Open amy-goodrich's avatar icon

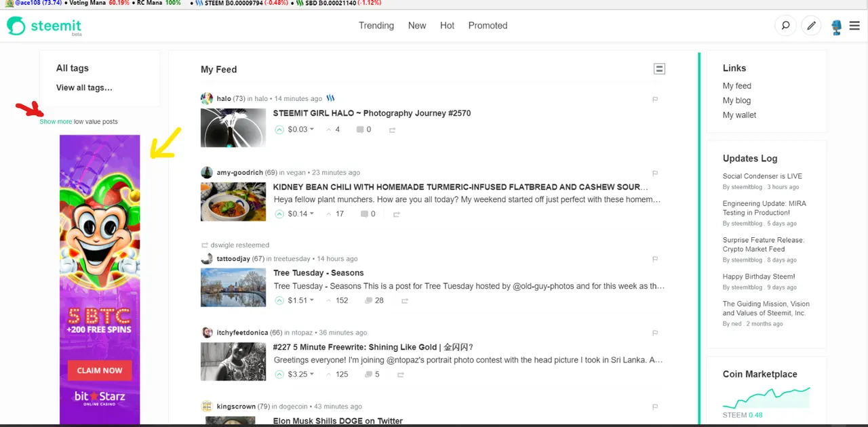(207, 173)
